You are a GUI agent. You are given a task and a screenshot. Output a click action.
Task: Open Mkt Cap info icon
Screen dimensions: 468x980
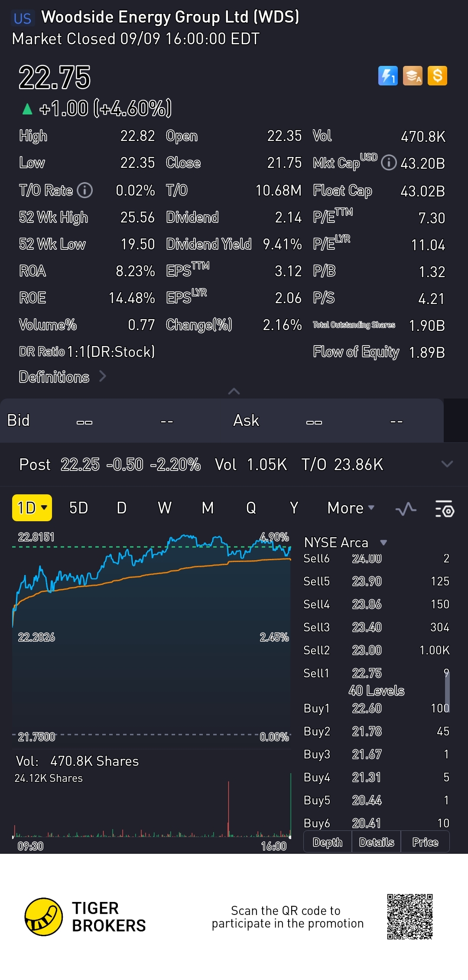click(389, 163)
